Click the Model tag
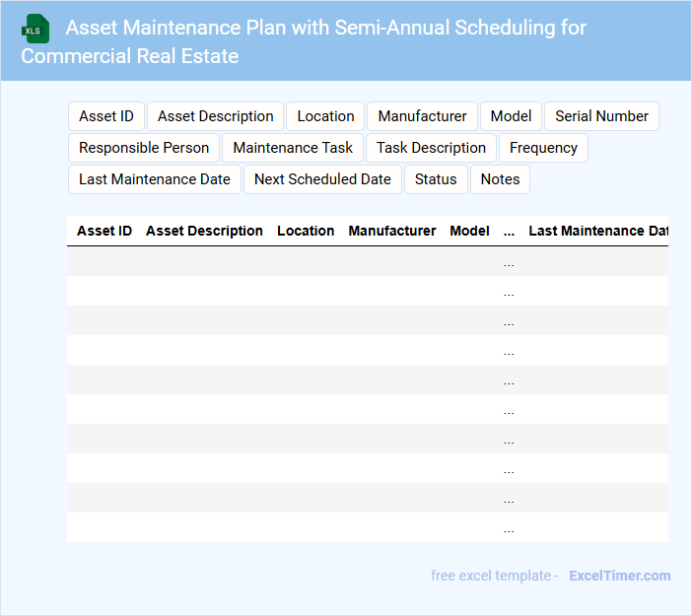This screenshot has height=616, width=692. coord(511,116)
